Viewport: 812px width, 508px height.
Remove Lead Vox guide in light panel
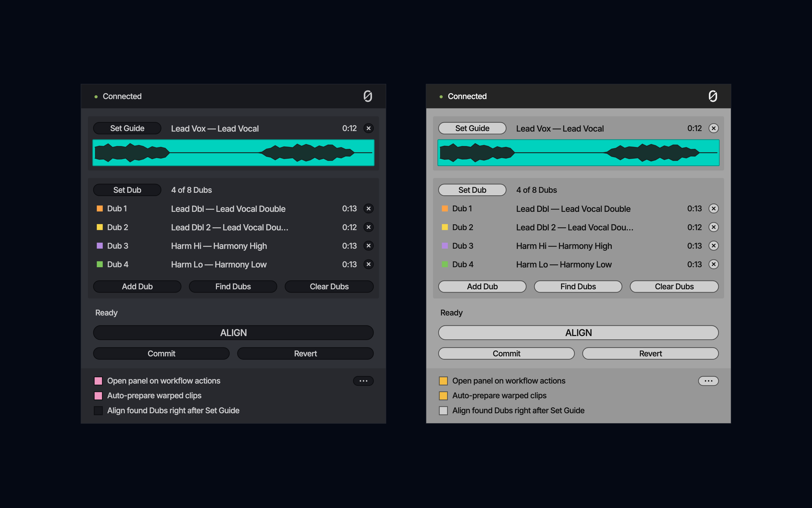point(714,128)
